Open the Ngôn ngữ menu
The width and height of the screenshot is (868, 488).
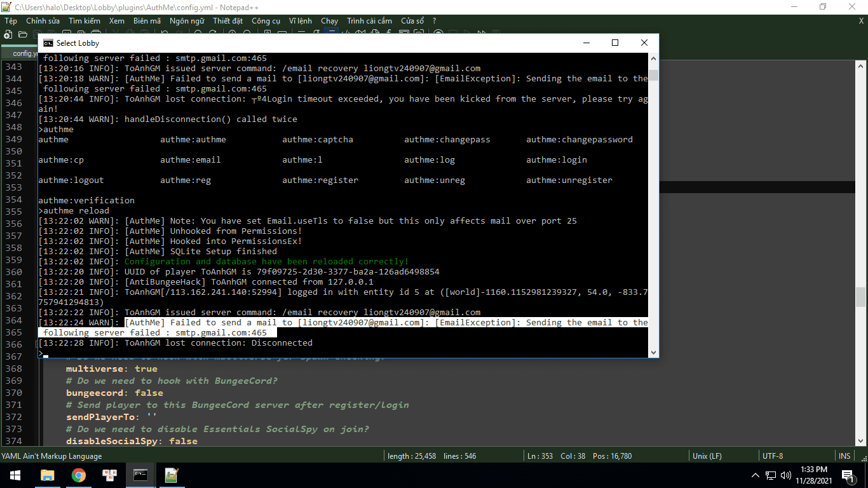(187, 21)
